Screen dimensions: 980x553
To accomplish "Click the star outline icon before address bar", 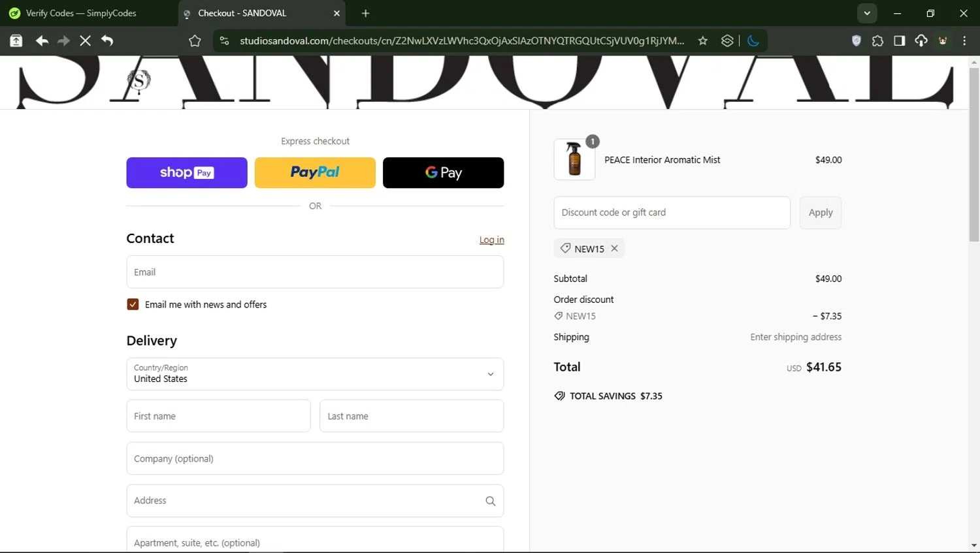I will (195, 40).
